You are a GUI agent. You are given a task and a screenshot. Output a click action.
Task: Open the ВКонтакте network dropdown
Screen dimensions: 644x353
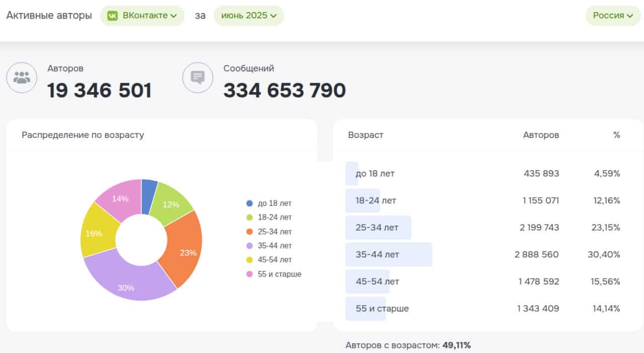(x=142, y=16)
